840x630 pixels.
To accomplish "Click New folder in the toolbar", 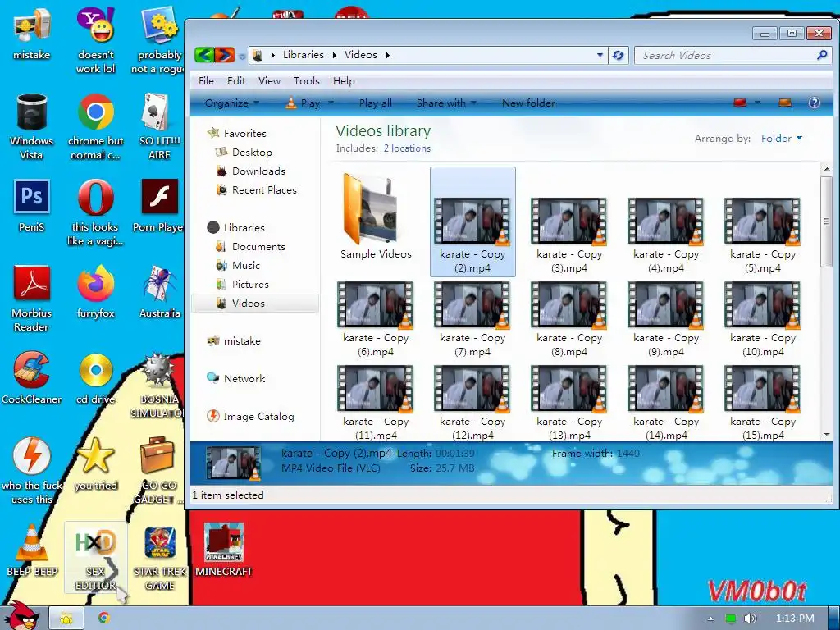I will (x=528, y=103).
